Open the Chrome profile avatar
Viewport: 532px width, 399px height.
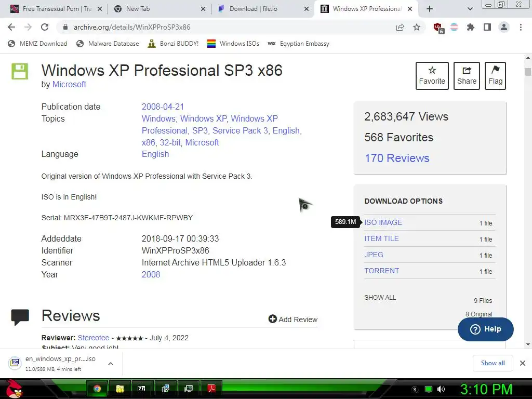504,27
